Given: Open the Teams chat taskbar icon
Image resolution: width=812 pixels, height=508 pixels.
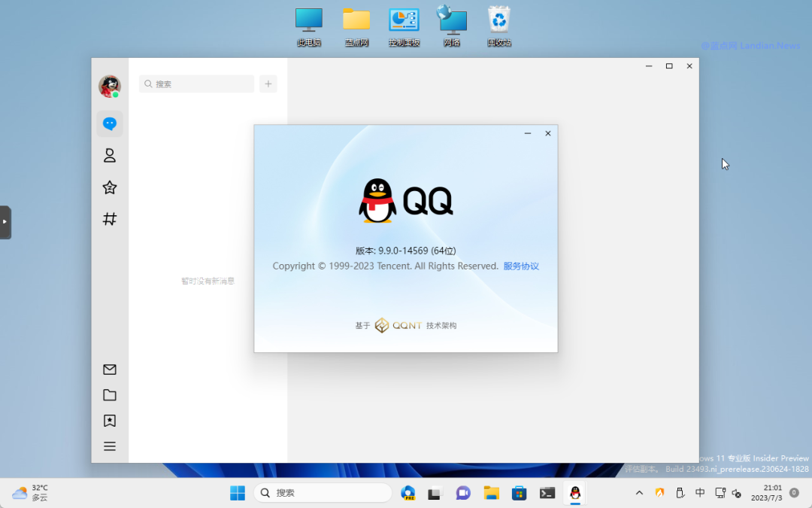Looking at the screenshot, I should [x=463, y=493].
